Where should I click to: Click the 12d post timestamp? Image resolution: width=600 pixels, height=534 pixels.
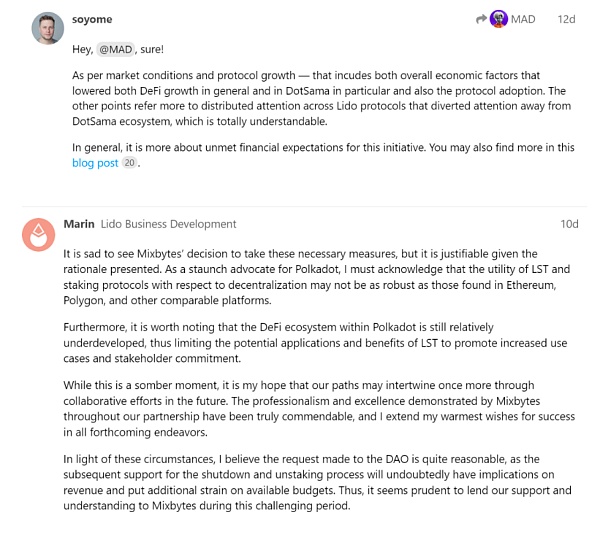coord(566,19)
